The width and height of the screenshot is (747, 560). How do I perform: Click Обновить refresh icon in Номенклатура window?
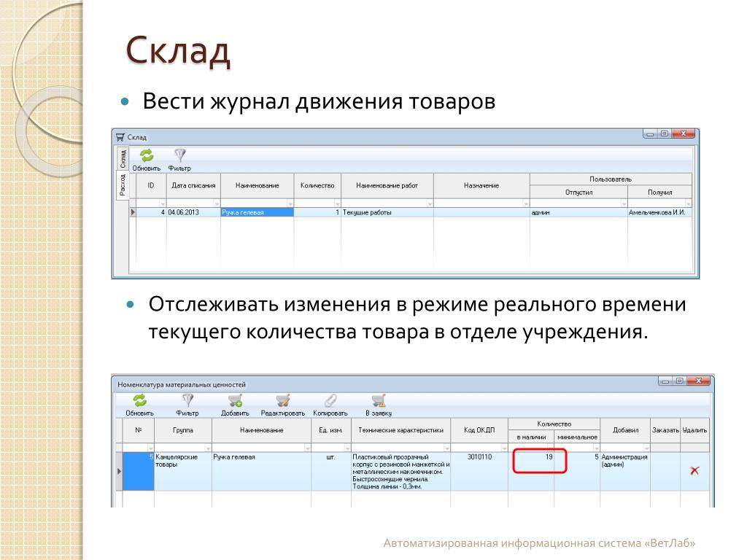(x=139, y=400)
